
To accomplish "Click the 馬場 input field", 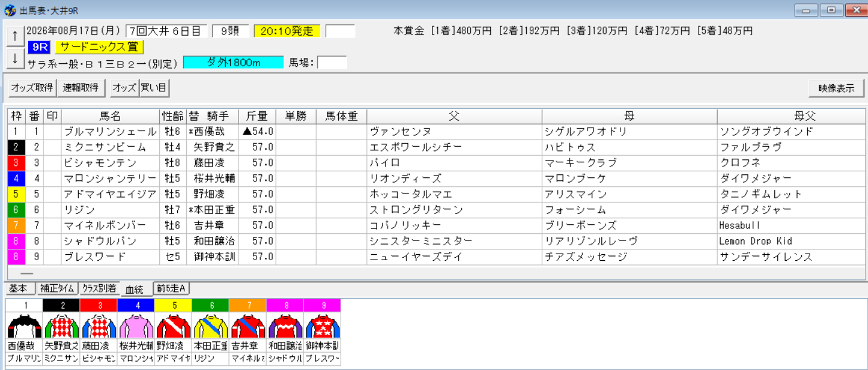I will 332,62.
